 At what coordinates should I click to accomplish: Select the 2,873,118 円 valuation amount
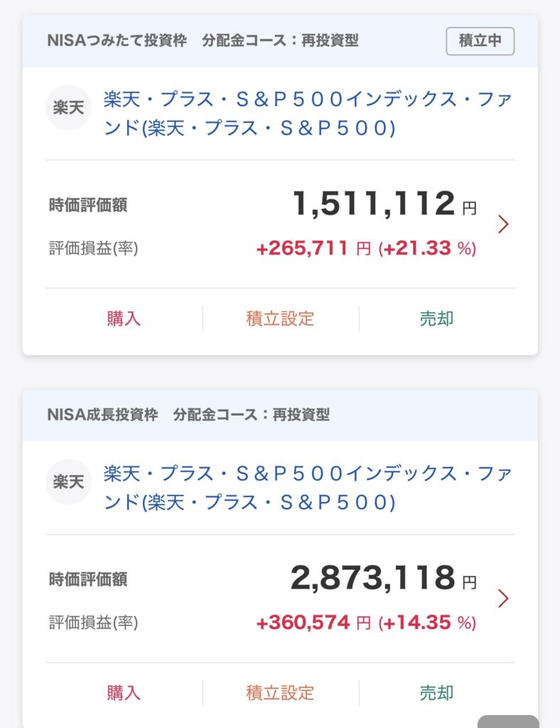click(372, 579)
